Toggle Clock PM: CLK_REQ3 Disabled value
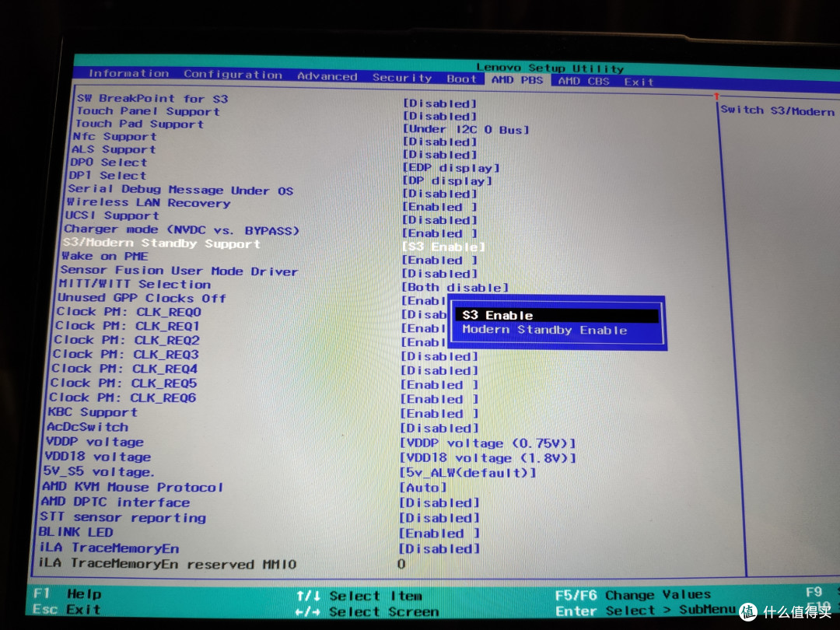 coord(439,357)
